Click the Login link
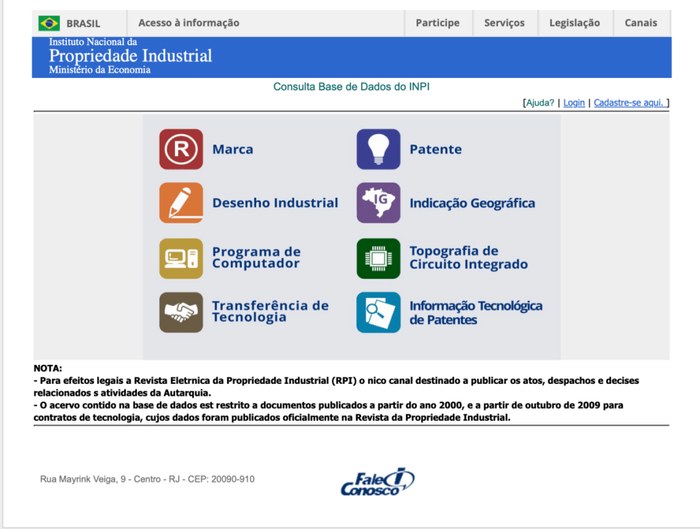The image size is (700, 529). click(574, 103)
